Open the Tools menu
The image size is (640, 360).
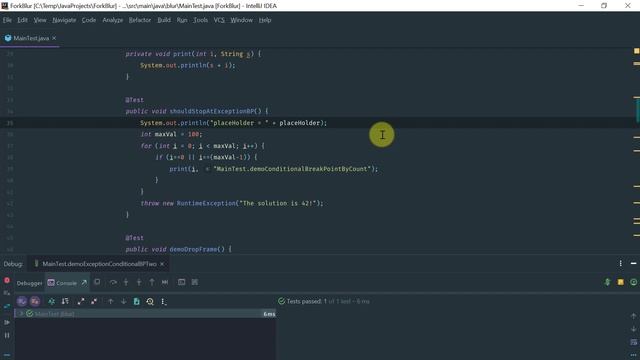pos(200,20)
